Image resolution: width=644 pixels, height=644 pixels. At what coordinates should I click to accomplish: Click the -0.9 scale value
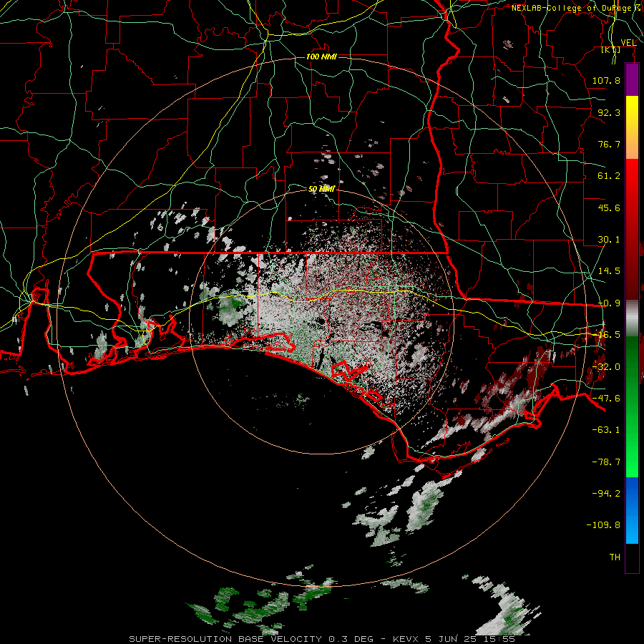[x=609, y=303]
